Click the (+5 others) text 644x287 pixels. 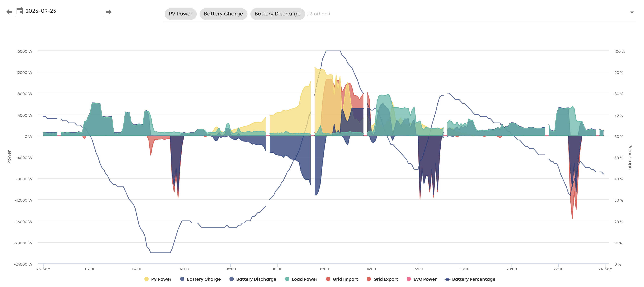318,14
